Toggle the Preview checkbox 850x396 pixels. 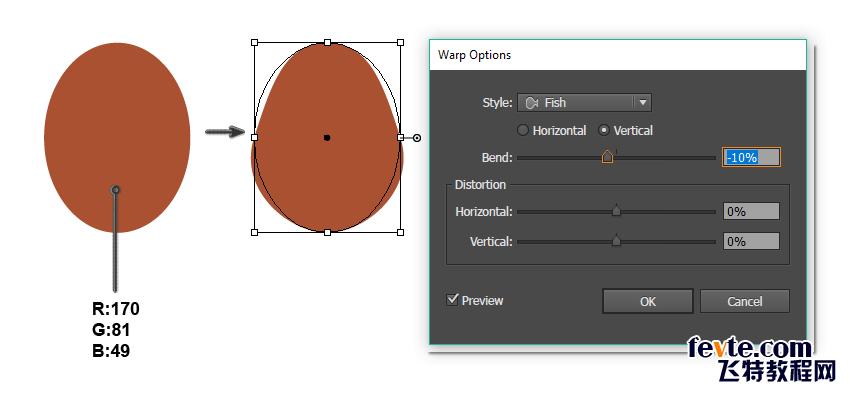coord(452,300)
